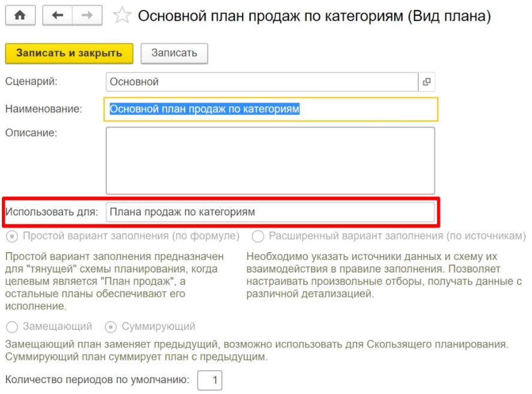532x394 pixels.
Task: Go back with the left arrow
Action: pos(58,16)
